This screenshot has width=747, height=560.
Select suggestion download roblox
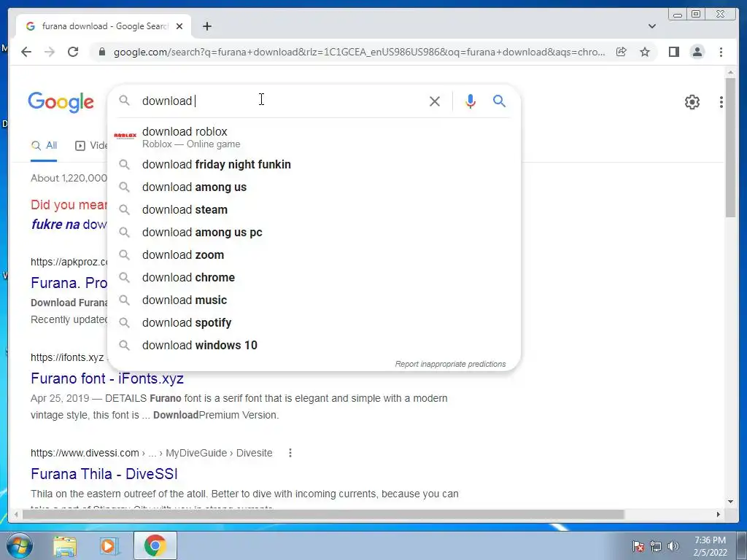coord(314,136)
